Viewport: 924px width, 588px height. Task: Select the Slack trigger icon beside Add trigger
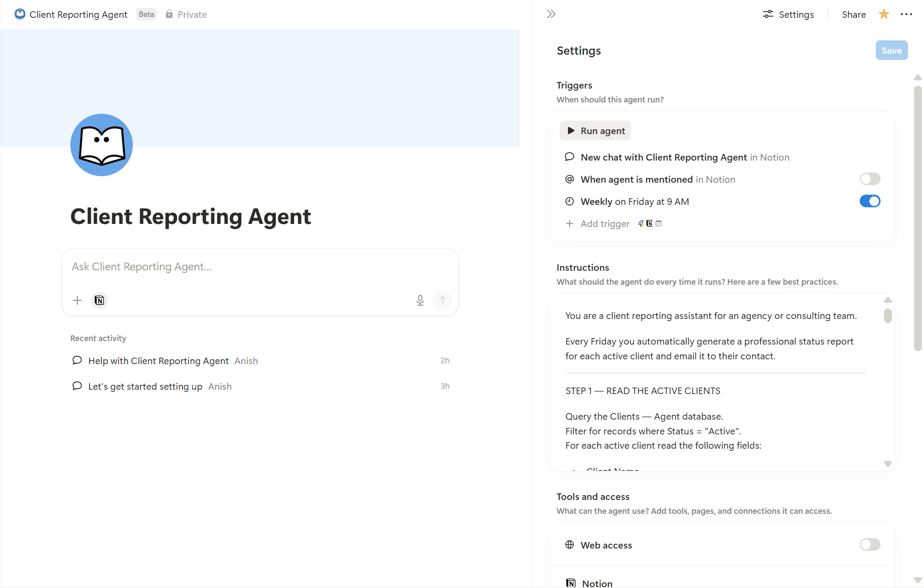[x=641, y=223]
